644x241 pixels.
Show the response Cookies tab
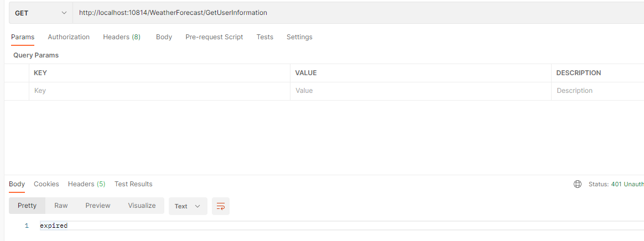(x=46, y=184)
